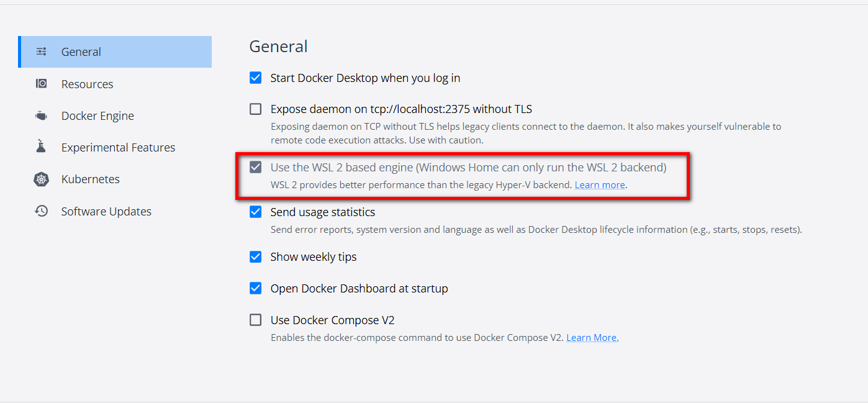Open Kubernetes settings section
The height and width of the screenshot is (403, 868).
pyautogui.click(x=91, y=179)
